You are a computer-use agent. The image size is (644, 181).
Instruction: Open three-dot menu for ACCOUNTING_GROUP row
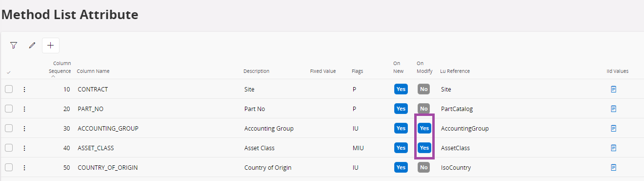pos(24,128)
